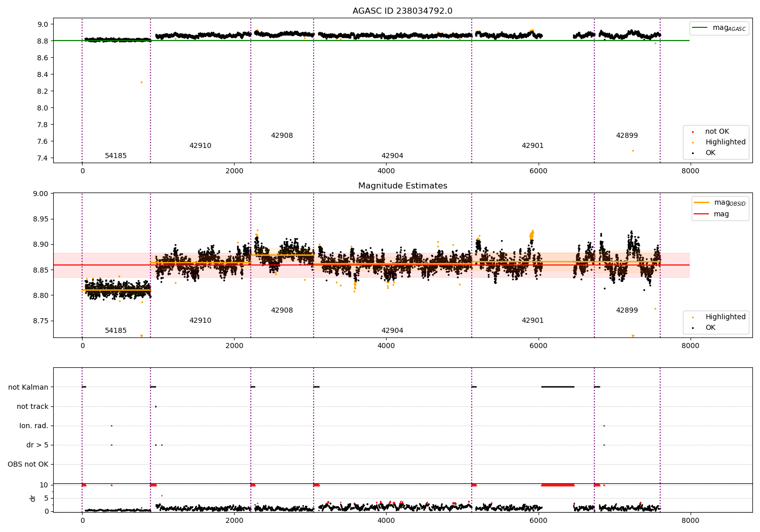Click 42899 in the Magnitude Estimates plot

(627, 311)
